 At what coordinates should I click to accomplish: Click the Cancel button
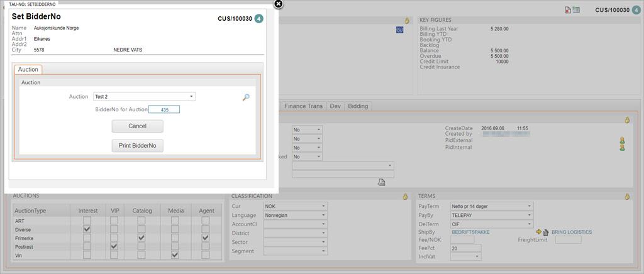pyautogui.click(x=137, y=126)
